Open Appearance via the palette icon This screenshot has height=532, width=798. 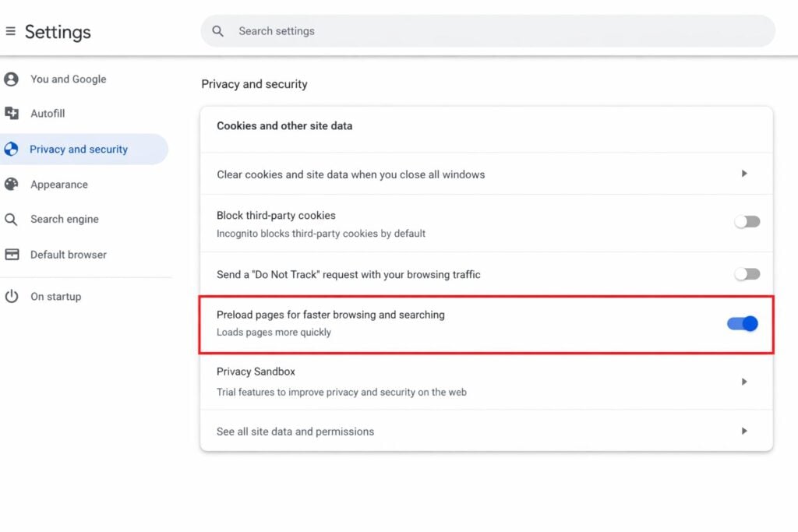12,184
